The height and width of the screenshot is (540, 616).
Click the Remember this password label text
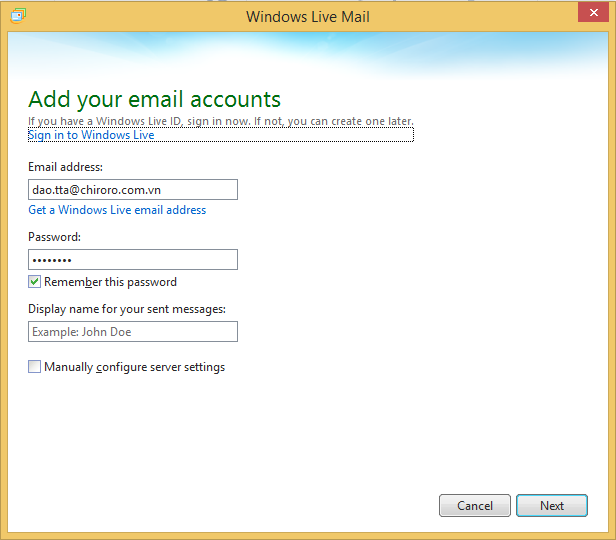click(110, 282)
